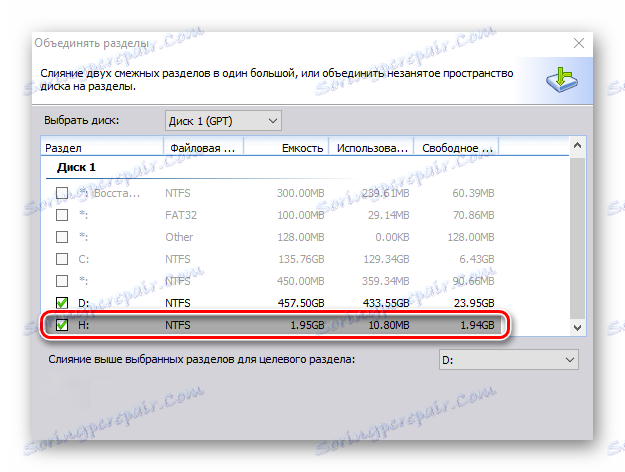Click the 0.00KB used space cell

pos(392,237)
